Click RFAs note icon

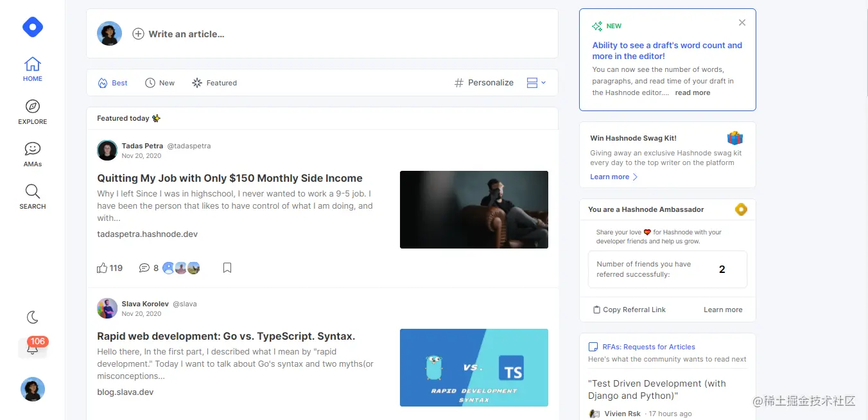click(x=593, y=347)
